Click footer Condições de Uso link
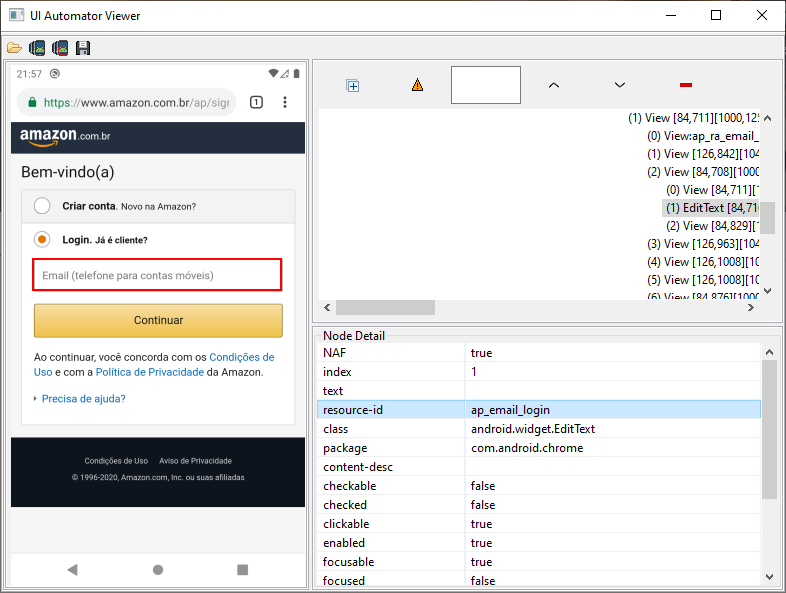 [x=116, y=461]
